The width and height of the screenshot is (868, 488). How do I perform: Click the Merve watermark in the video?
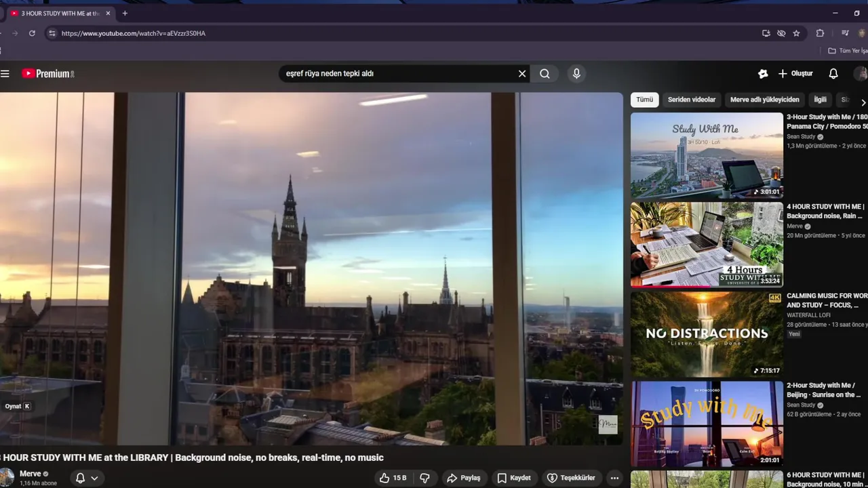(608, 425)
